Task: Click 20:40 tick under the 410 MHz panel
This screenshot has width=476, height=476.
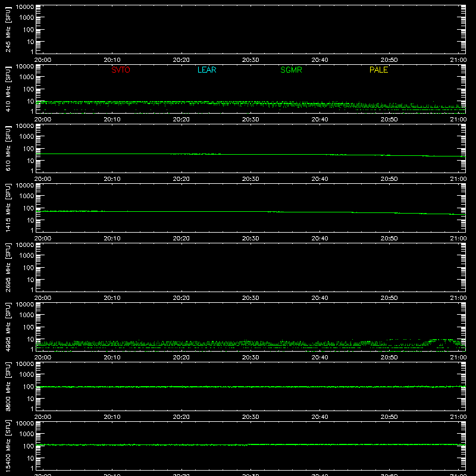Action: (320, 120)
